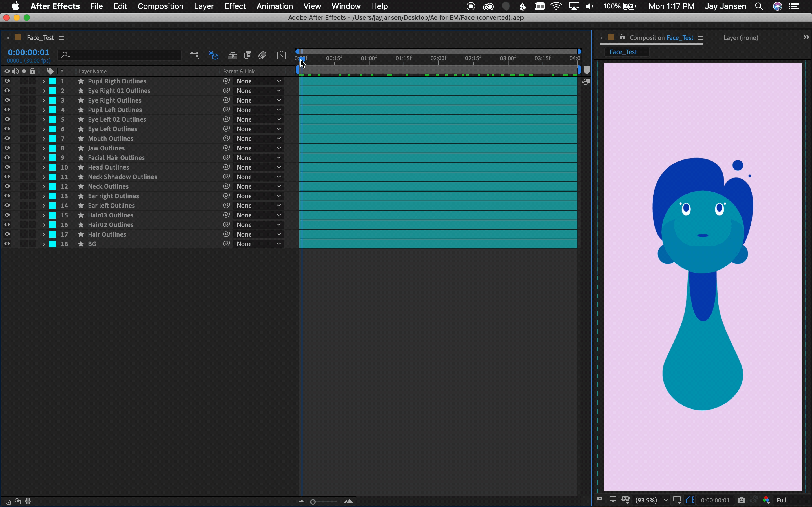Open the Graph Editor
The width and height of the screenshot is (812, 507).
[x=281, y=55]
